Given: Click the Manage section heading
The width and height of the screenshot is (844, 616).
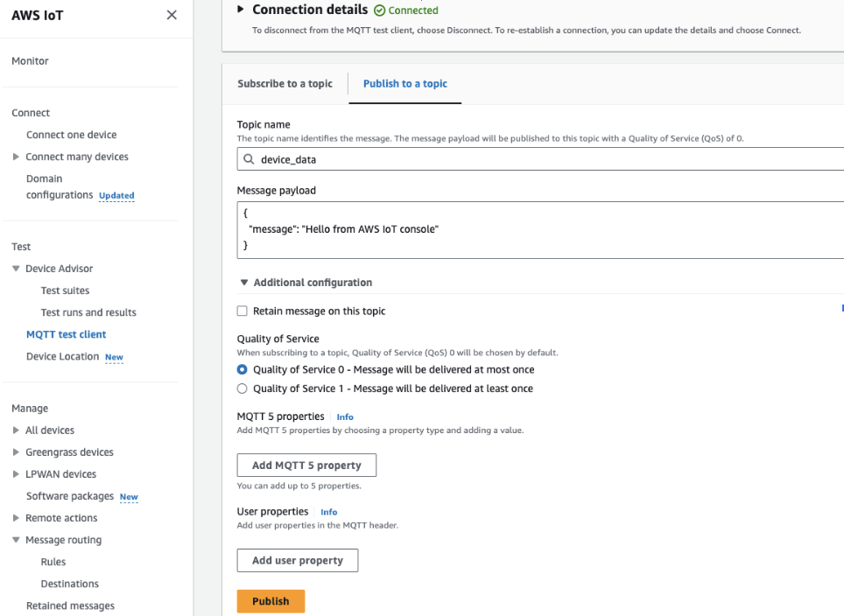Looking at the screenshot, I should [30, 409].
